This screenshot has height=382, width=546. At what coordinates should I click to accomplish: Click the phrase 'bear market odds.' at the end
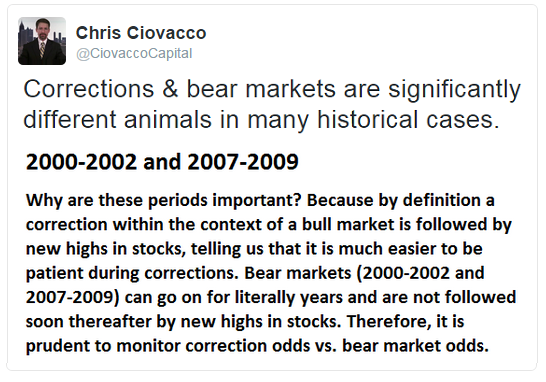(x=416, y=346)
